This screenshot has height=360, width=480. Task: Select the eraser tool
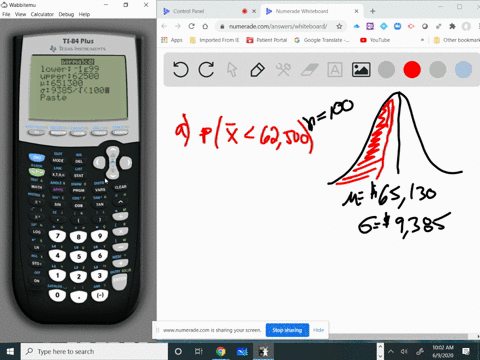309,70
